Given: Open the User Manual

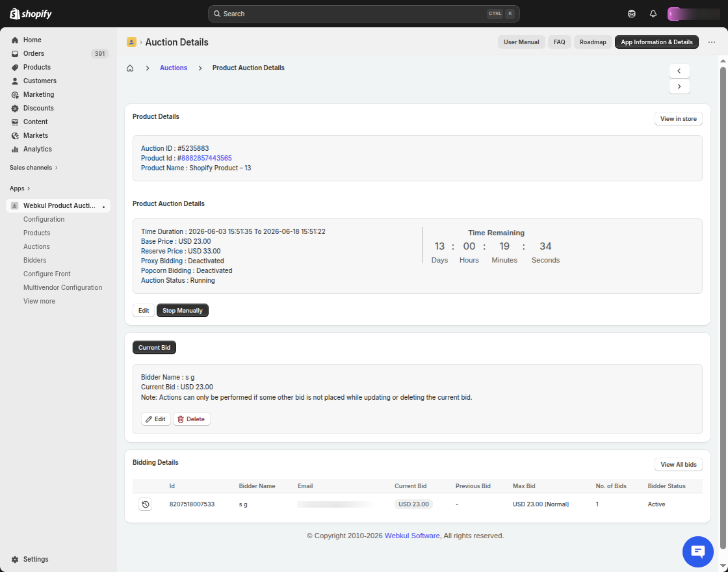Looking at the screenshot, I should (x=521, y=42).
